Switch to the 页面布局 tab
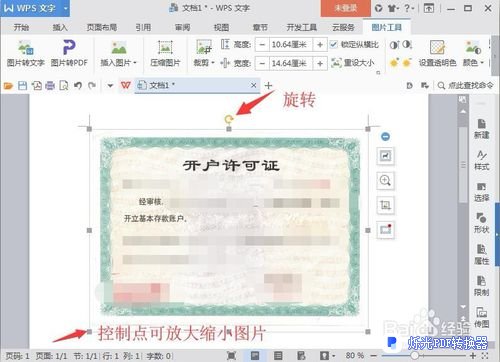Viewport: 500px width, 362px height. pyautogui.click(x=102, y=27)
